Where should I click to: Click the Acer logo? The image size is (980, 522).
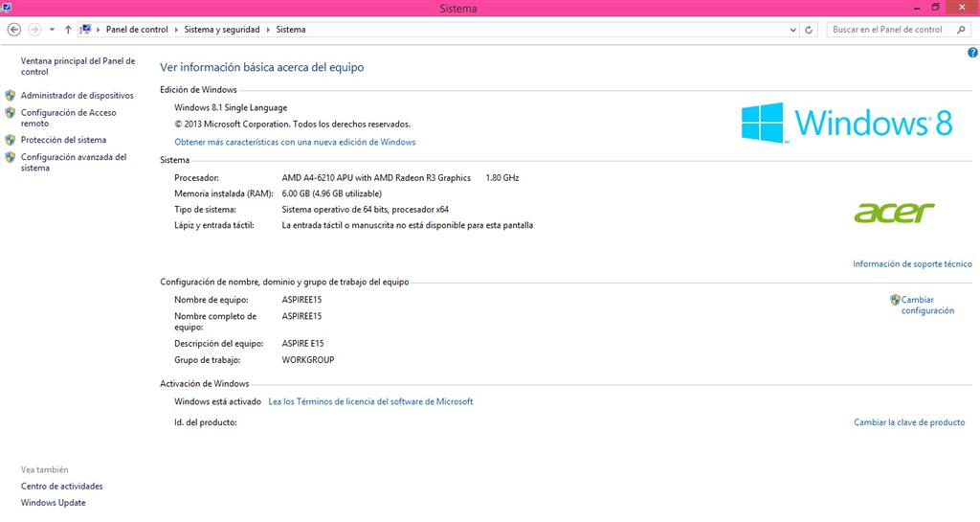(895, 213)
